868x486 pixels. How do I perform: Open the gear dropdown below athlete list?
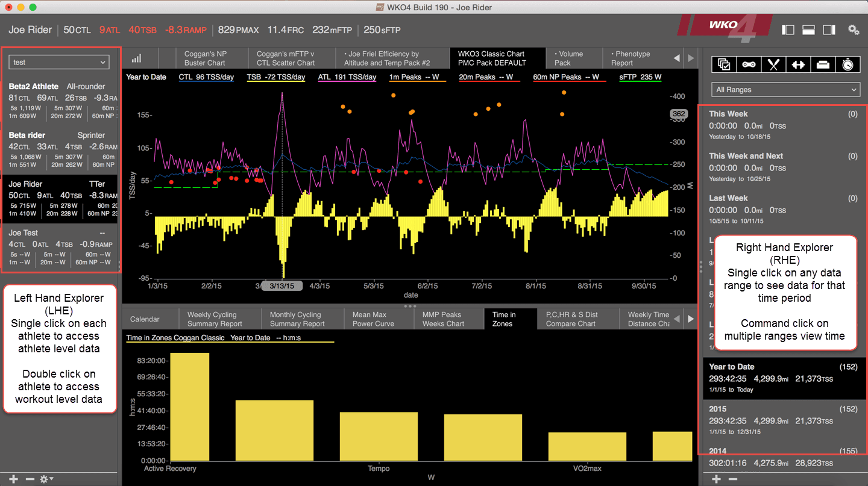pos(46,479)
